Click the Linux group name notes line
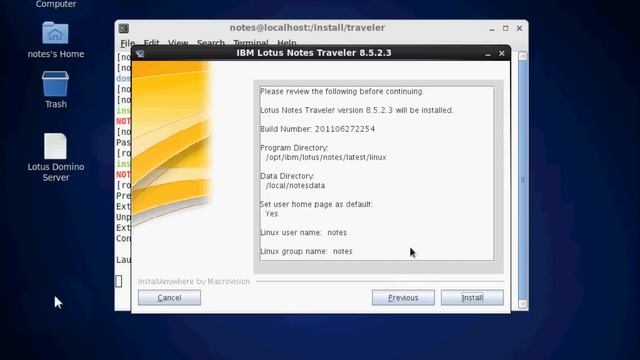This screenshot has width=640, height=360. (306, 251)
